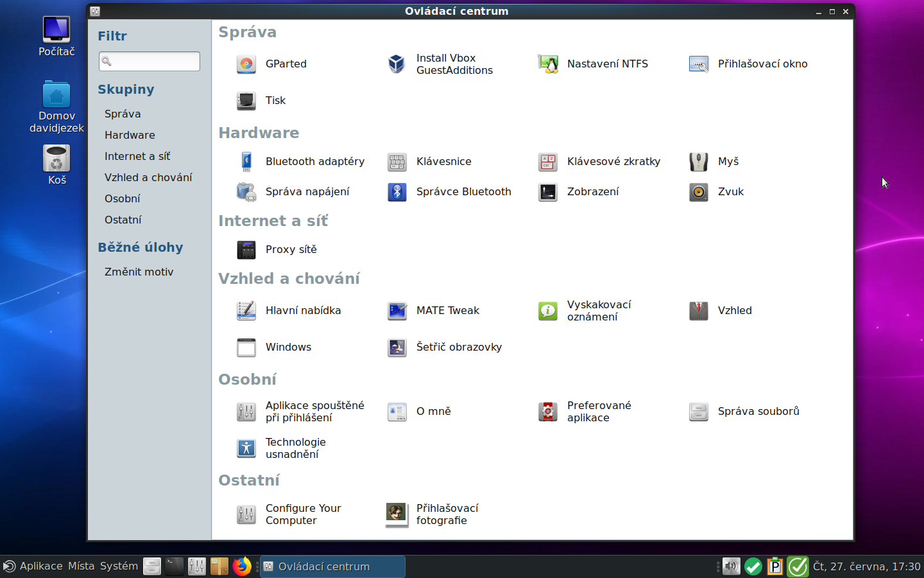Open Bluetooth adaptéry settings
Screen dimensions: 924x578
(x=300, y=162)
